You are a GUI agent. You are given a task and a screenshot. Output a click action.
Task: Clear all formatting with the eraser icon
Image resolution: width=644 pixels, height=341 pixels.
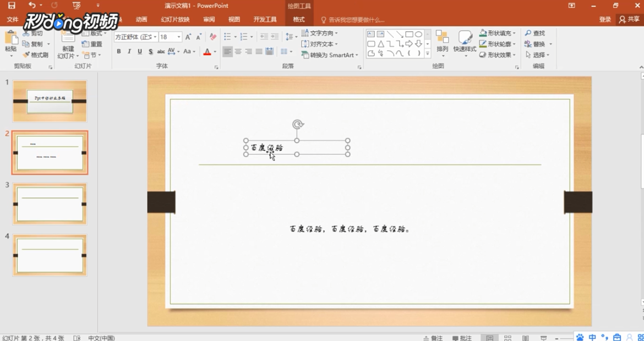pos(213,37)
